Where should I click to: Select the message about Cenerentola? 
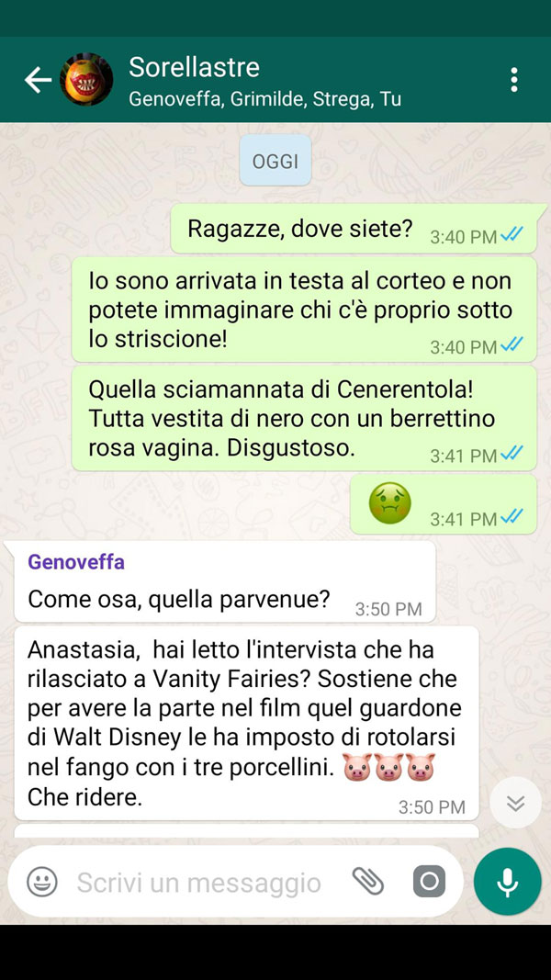(304, 418)
